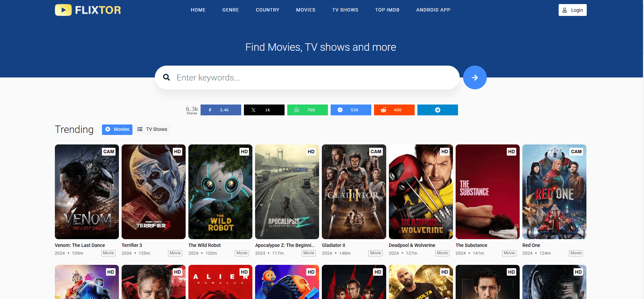Screen dimensions: 644x299
Task: Open the Terrifier 3 poster
Action: tap(153, 192)
